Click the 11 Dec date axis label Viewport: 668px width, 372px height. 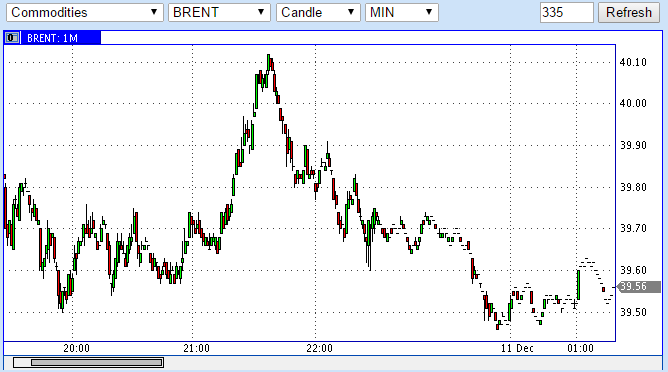[517, 349]
